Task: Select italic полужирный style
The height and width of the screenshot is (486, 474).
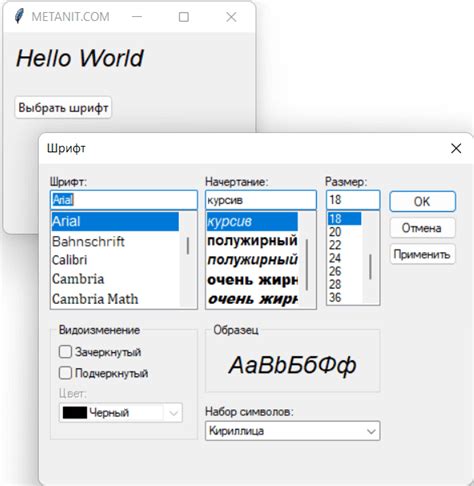Action: (x=252, y=260)
